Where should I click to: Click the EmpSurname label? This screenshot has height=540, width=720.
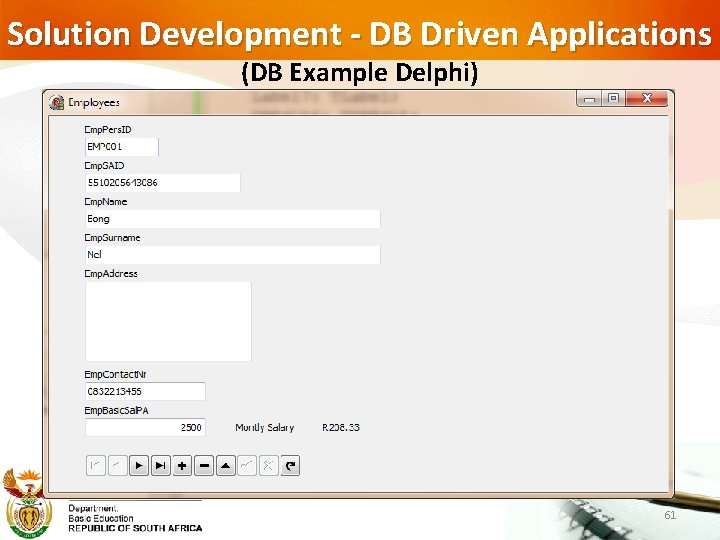(x=112, y=238)
